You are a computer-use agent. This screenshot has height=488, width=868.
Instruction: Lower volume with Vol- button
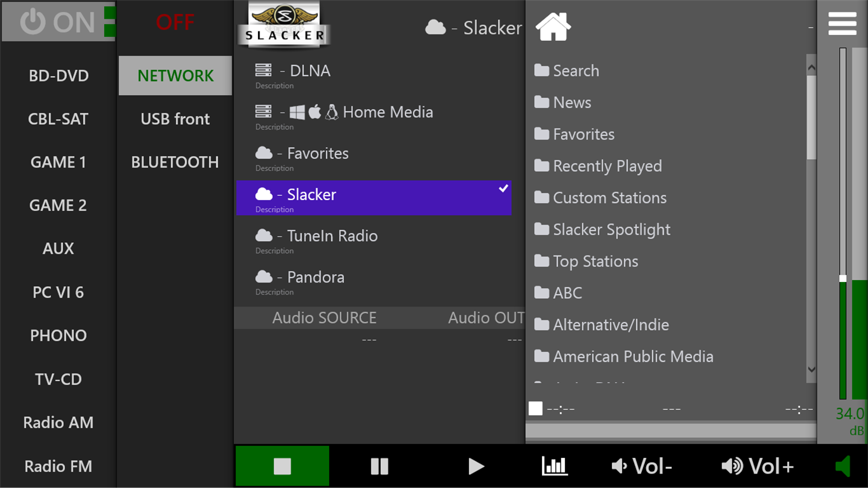point(641,466)
